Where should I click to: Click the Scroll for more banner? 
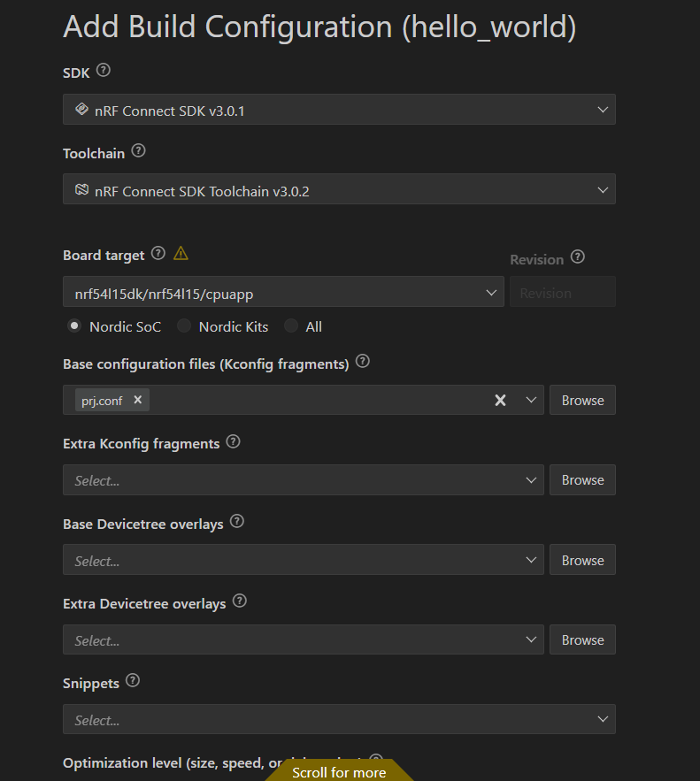[x=339, y=771]
